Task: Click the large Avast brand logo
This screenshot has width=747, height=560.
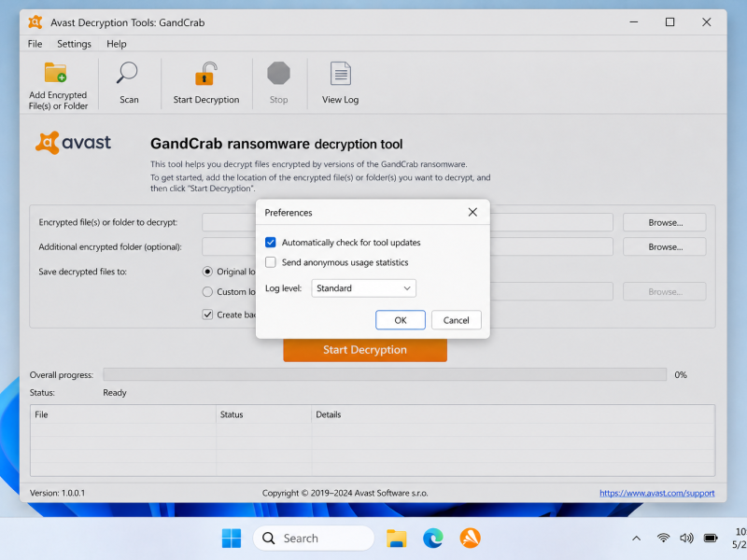Action: point(73,143)
